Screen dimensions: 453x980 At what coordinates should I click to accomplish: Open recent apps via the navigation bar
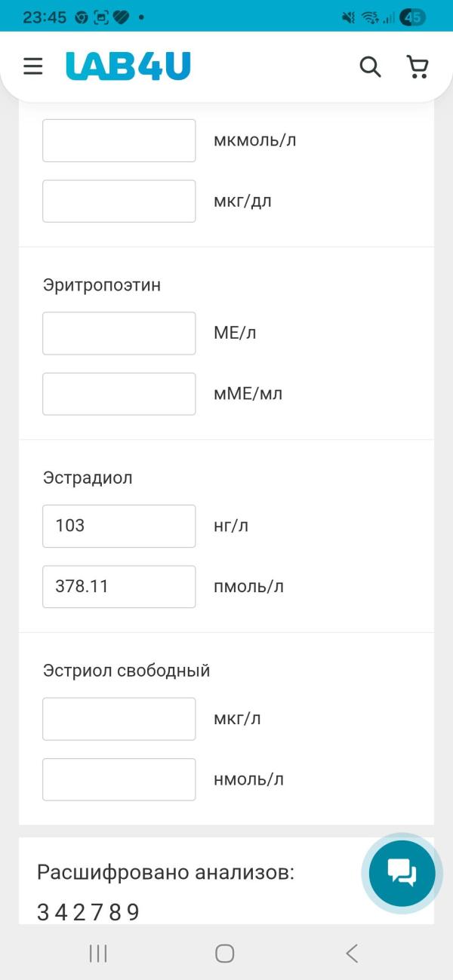97,953
